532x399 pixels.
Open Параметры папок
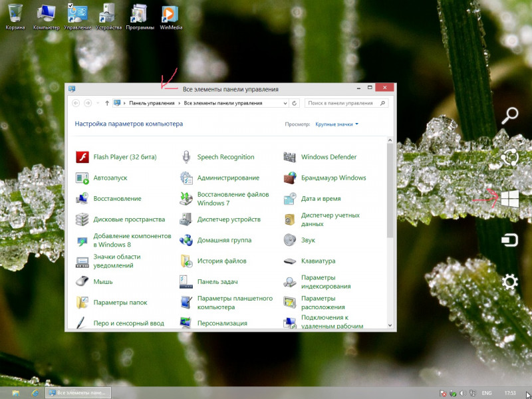pyautogui.click(x=111, y=303)
